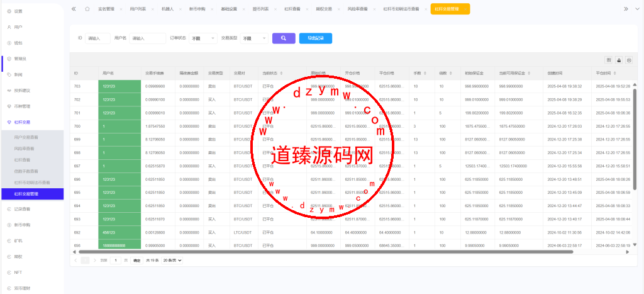
Task: Switch to the 机器人 tab
Action: tap(167, 9)
